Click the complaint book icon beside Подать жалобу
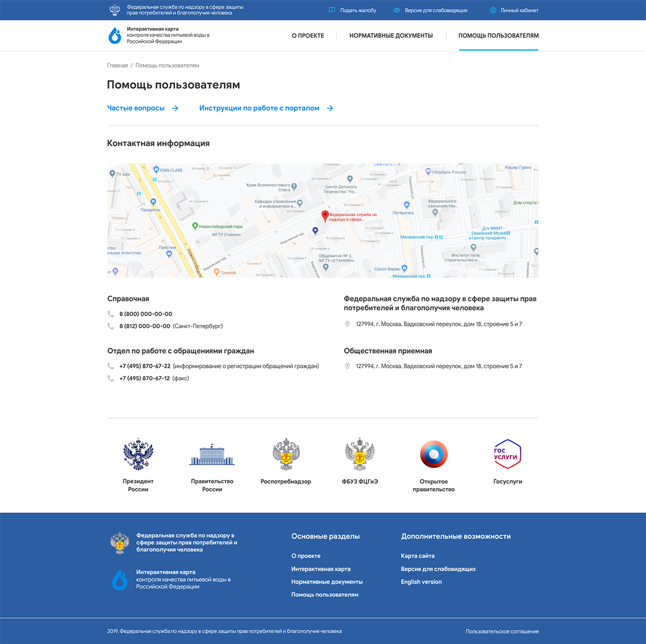The height and width of the screenshot is (644, 646). coord(332,10)
